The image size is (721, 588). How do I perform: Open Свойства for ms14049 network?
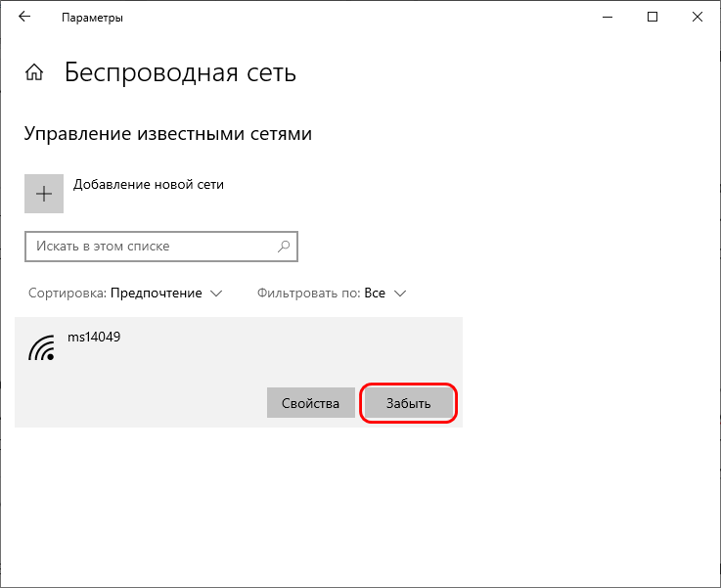click(311, 403)
